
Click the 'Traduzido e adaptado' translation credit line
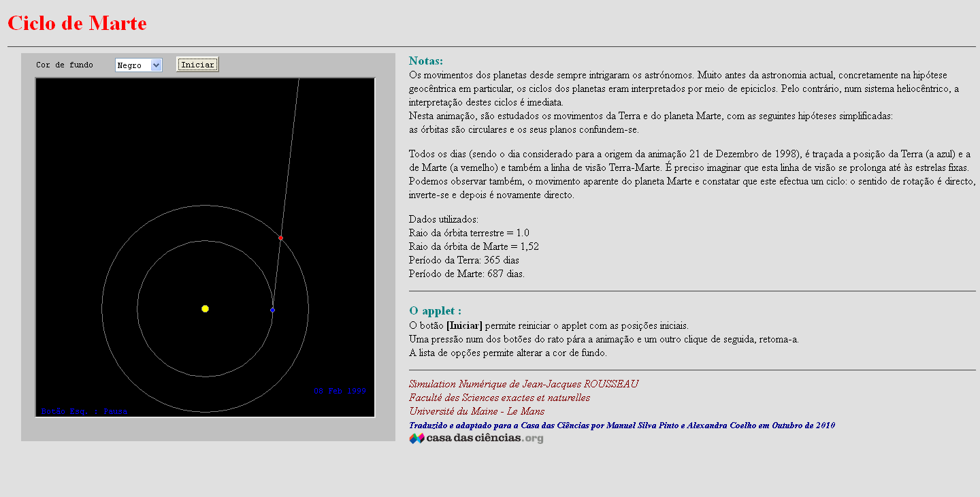click(622, 426)
